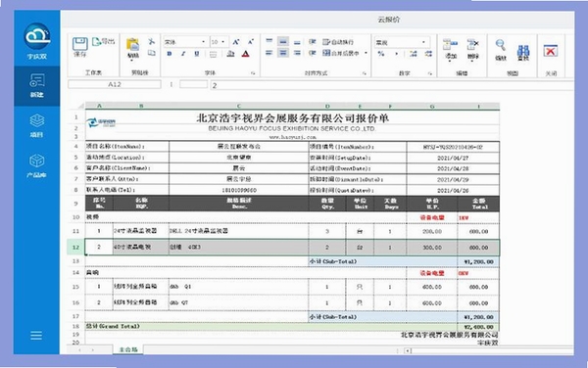Click the binoculars 查找 find icon

[523, 53]
